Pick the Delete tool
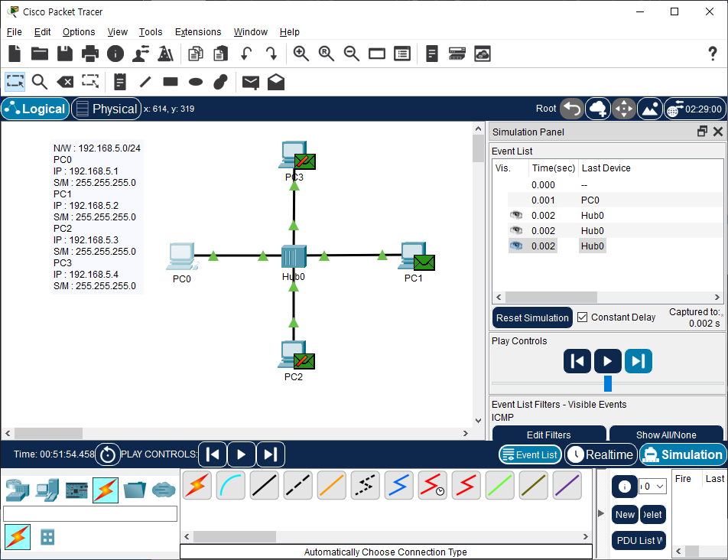The height and width of the screenshot is (560, 728). click(x=65, y=82)
